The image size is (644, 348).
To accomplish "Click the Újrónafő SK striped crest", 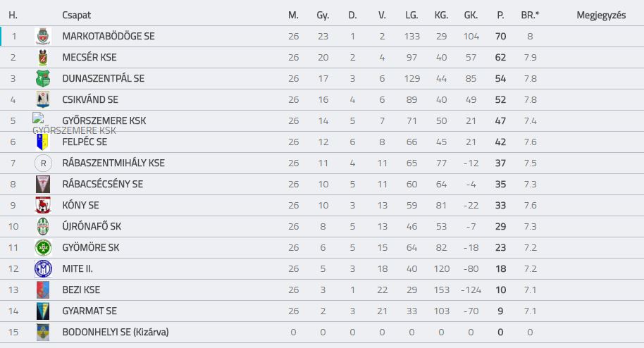I will [43, 226].
